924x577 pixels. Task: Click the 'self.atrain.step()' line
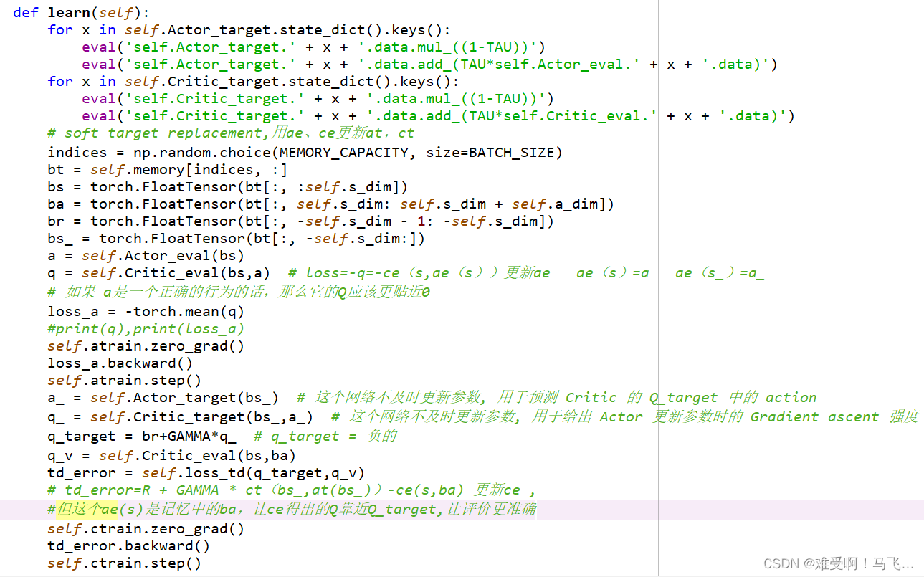coord(125,380)
